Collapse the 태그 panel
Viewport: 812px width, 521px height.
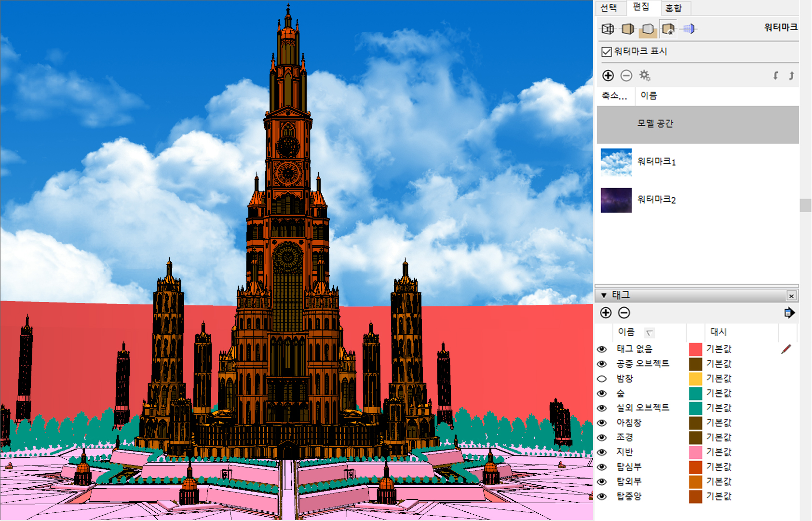point(604,295)
